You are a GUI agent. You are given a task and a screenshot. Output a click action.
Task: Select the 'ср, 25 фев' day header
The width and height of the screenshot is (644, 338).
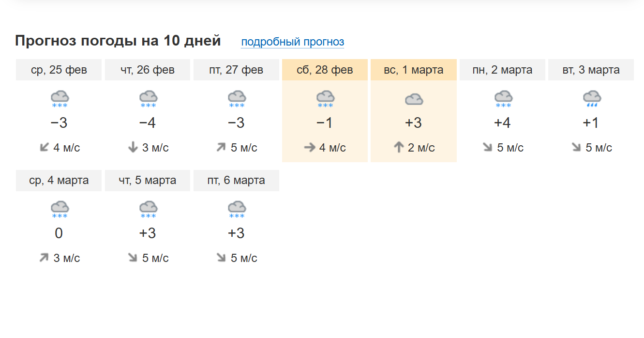point(59,70)
